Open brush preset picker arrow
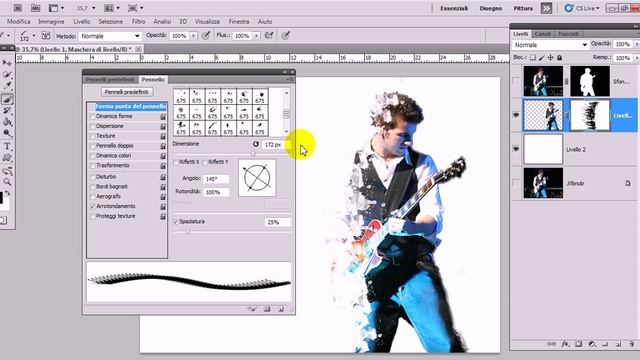The height and width of the screenshot is (360, 640). 34,36
